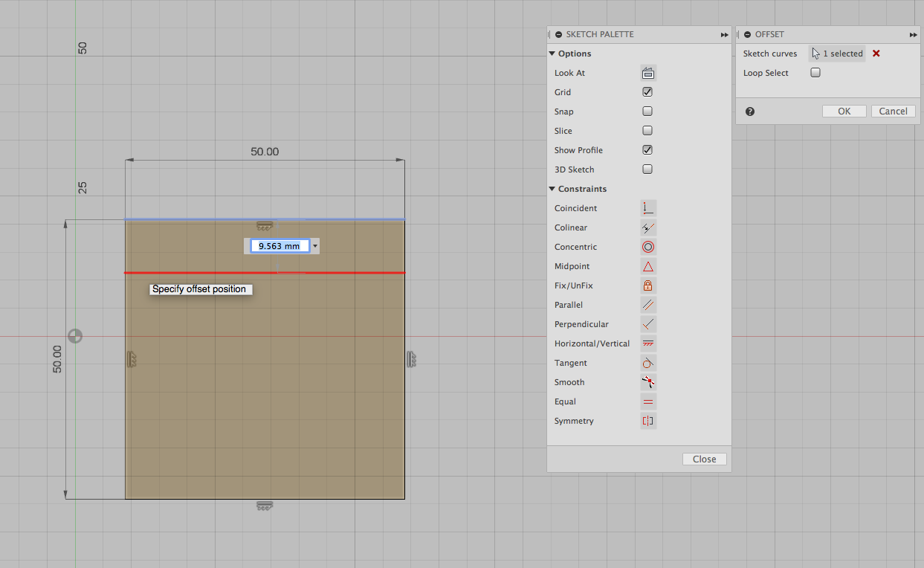This screenshot has width=924, height=568.
Task: Click the OFFSET panel title
Action: click(x=769, y=35)
